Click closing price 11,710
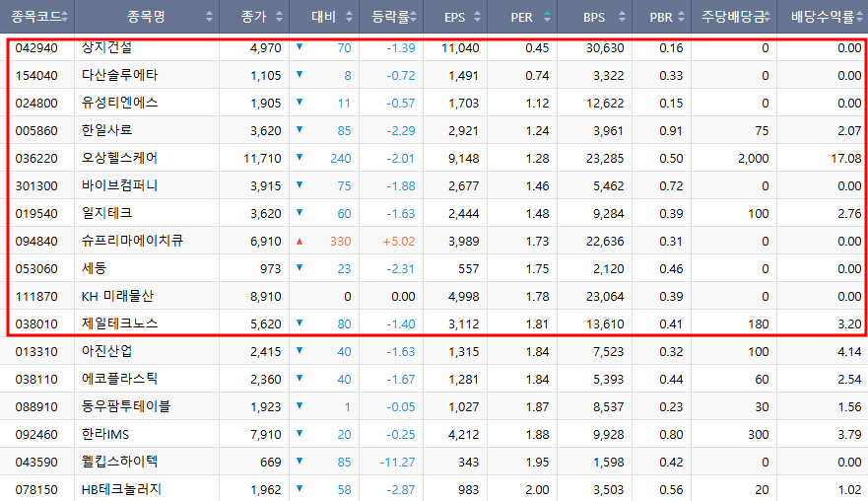Screen dimensions: 868x501 (262, 159)
